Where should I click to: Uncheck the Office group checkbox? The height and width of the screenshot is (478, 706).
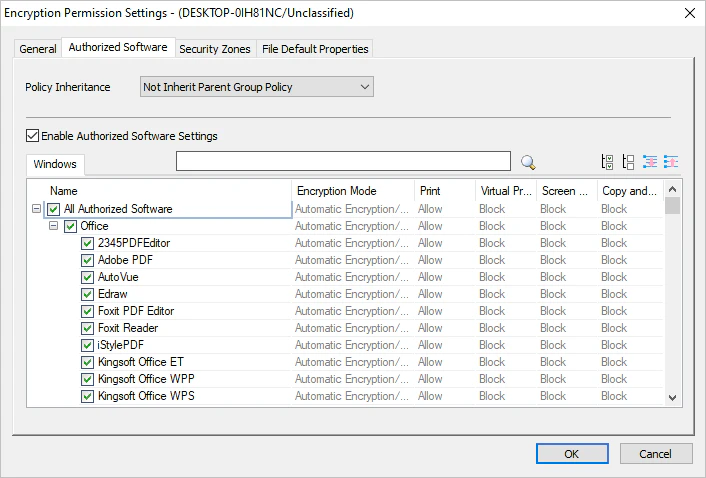point(70,226)
